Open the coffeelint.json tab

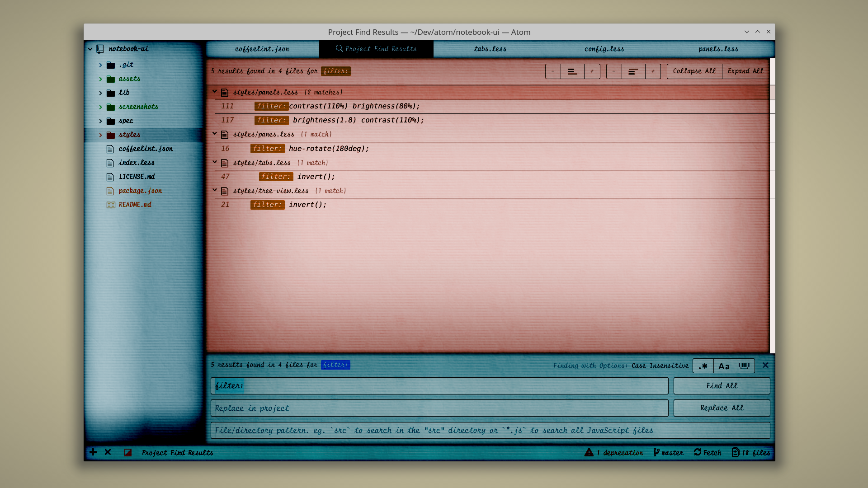(x=262, y=49)
